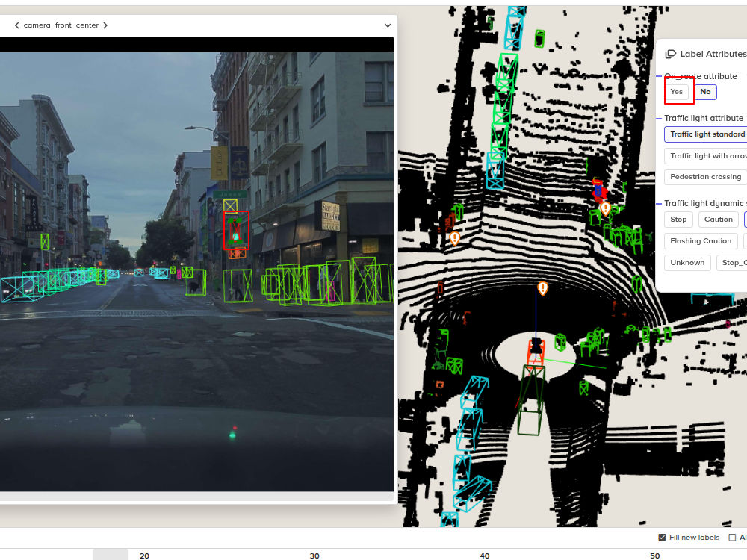Click the orange warning marker near red cuboid
This screenshot has height=560, width=747.
click(606, 208)
